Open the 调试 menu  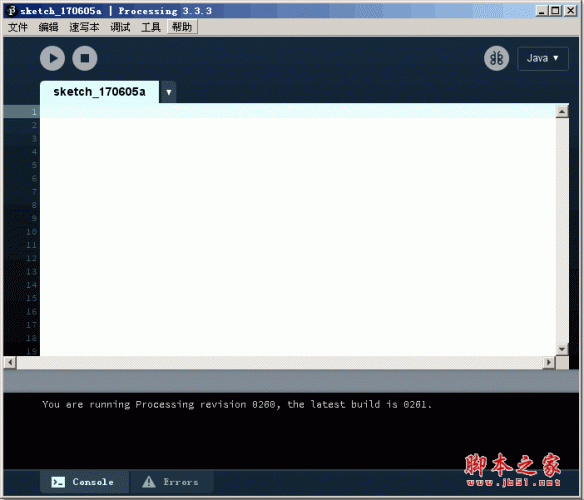[120, 27]
